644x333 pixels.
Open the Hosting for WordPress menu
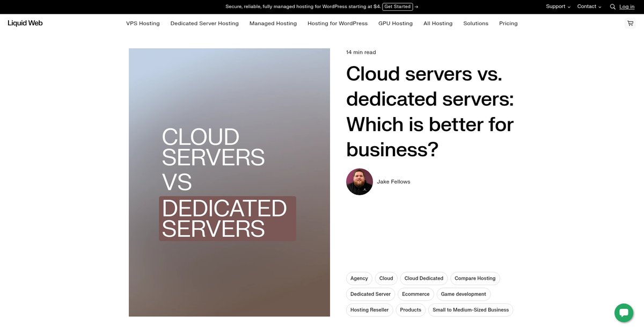point(338,23)
